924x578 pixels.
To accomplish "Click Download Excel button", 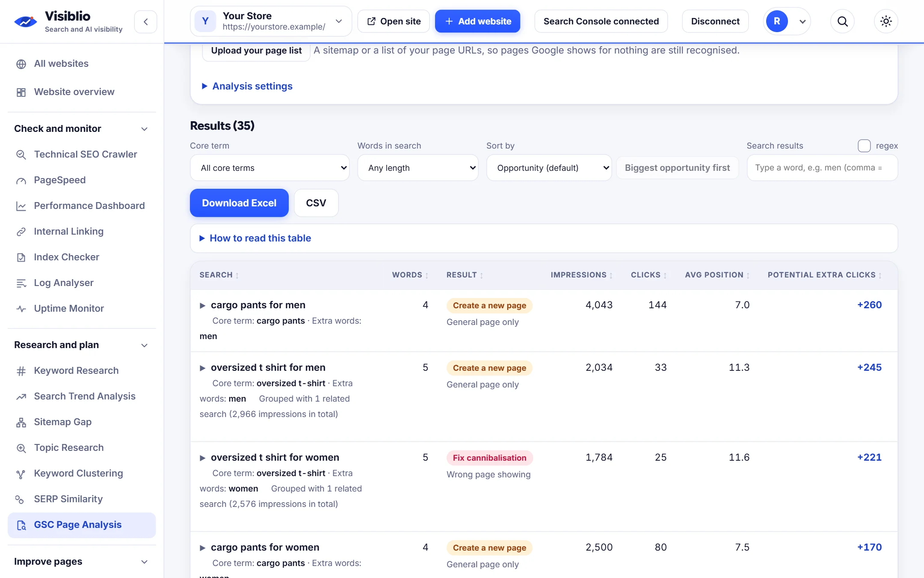I will click(x=239, y=203).
